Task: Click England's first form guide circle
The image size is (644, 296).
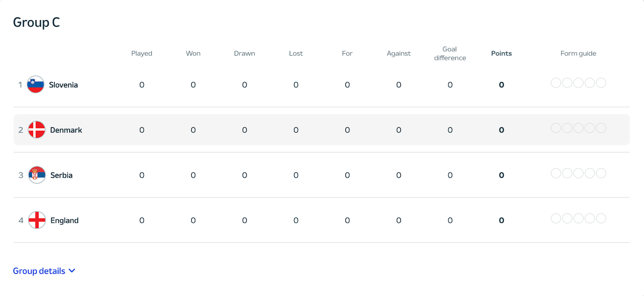Action: pos(556,218)
